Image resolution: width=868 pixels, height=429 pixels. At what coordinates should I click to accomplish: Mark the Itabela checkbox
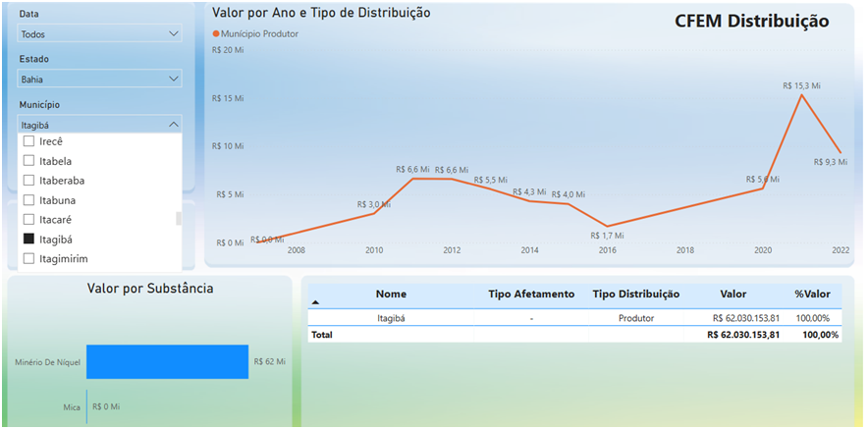[28, 161]
